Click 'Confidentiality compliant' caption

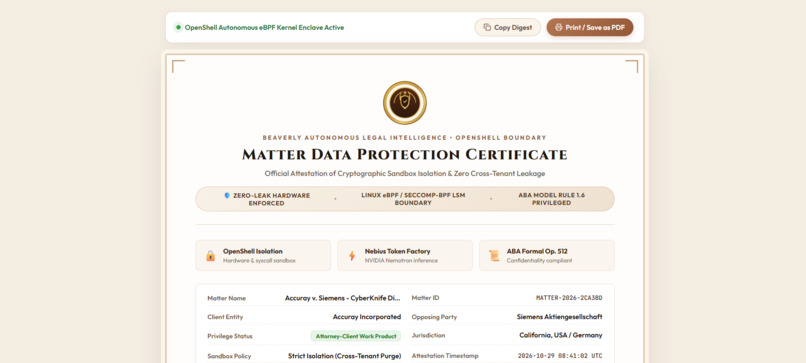[539, 261]
